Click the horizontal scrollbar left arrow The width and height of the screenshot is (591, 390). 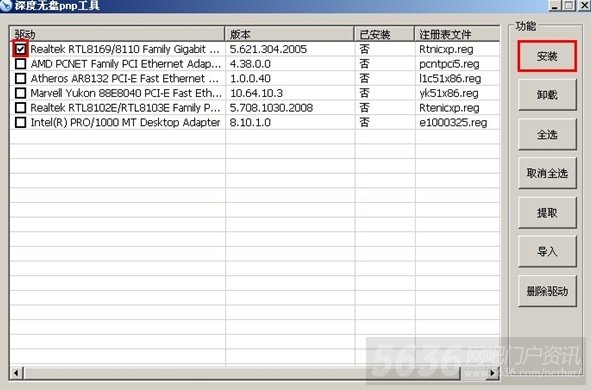(x=16, y=373)
